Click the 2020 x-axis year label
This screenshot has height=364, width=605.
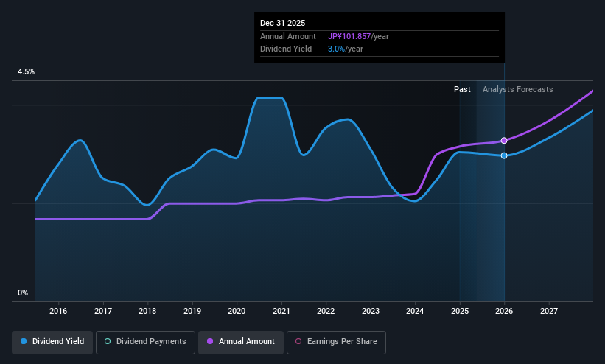click(x=237, y=311)
